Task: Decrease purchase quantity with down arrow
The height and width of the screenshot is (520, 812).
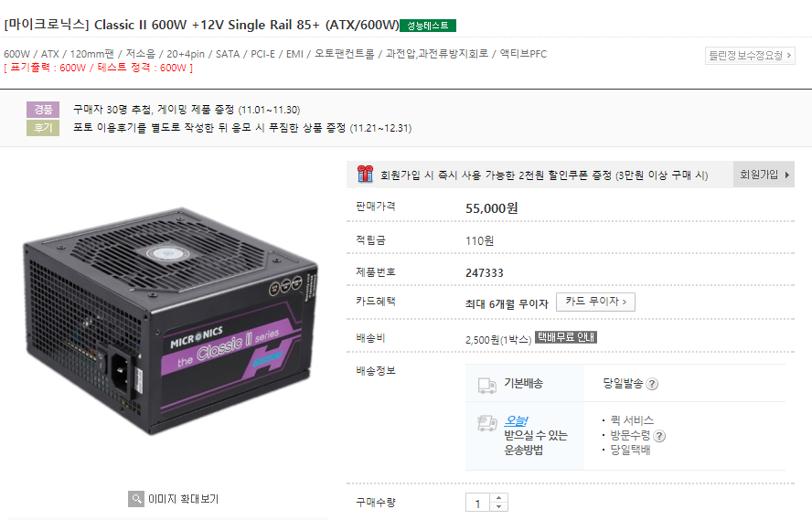Action: point(498,506)
